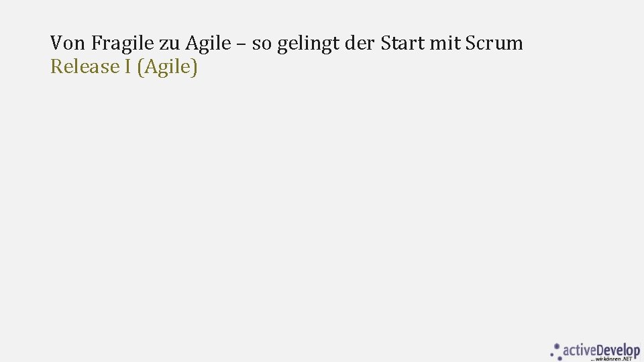644x362 pixels.
Task: Click the word 'Von' in the title
Action: [x=68, y=44]
